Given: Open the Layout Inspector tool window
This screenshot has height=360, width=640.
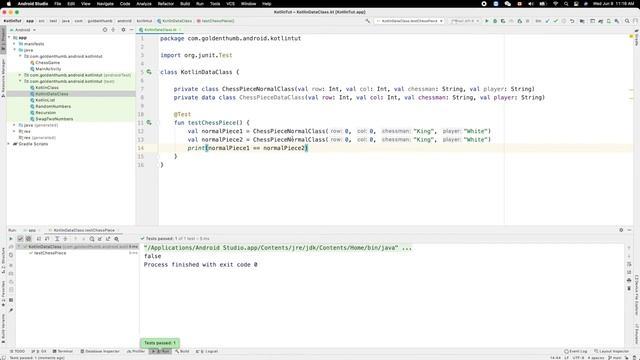Looking at the screenshot, I should (x=611, y=351).
